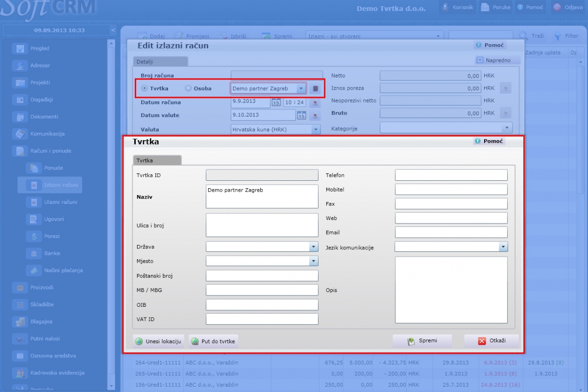This screenshot has height=392, width=588.
Task: Open the Komunikacija section
Action: coord(48,134)
